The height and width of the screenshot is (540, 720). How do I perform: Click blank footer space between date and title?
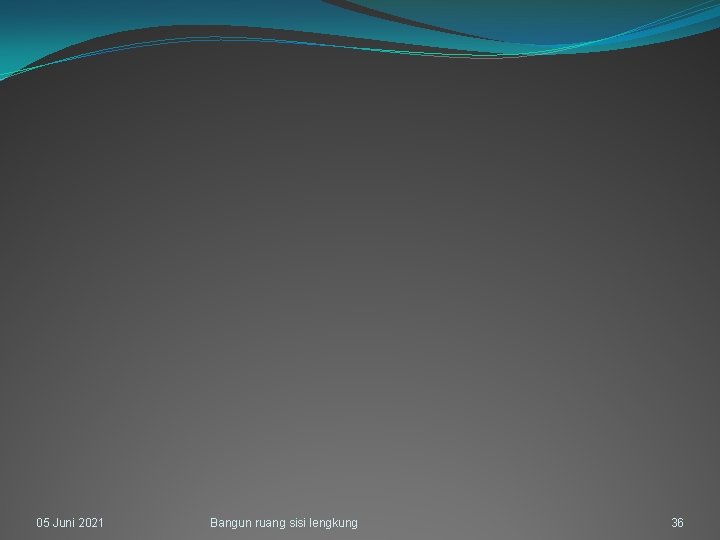coord(157,523)
